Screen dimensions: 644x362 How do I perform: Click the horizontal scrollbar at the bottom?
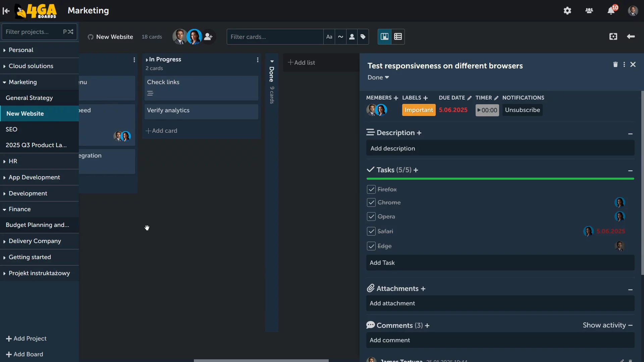(261, 360)
